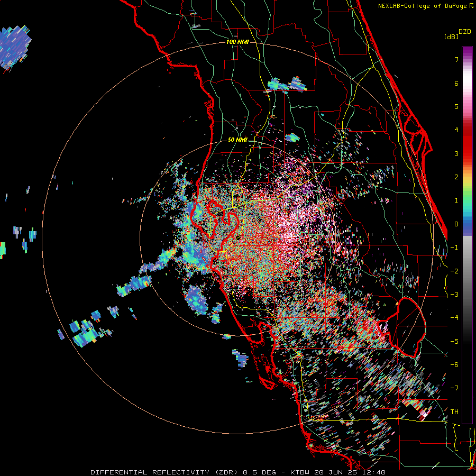
Task: Click the "4" tick label on color scale
Action: click(456, 130)
